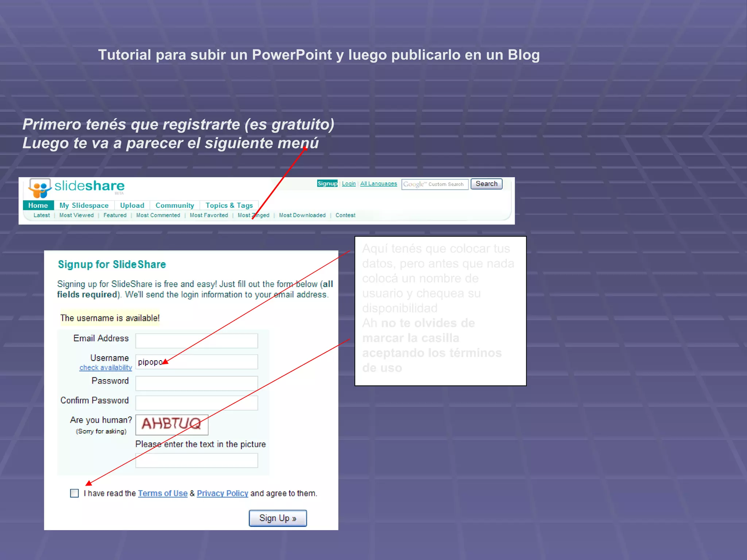747x560 pixels.
Task: Open the Most Zinged link
Action: (x=253, y=215)
